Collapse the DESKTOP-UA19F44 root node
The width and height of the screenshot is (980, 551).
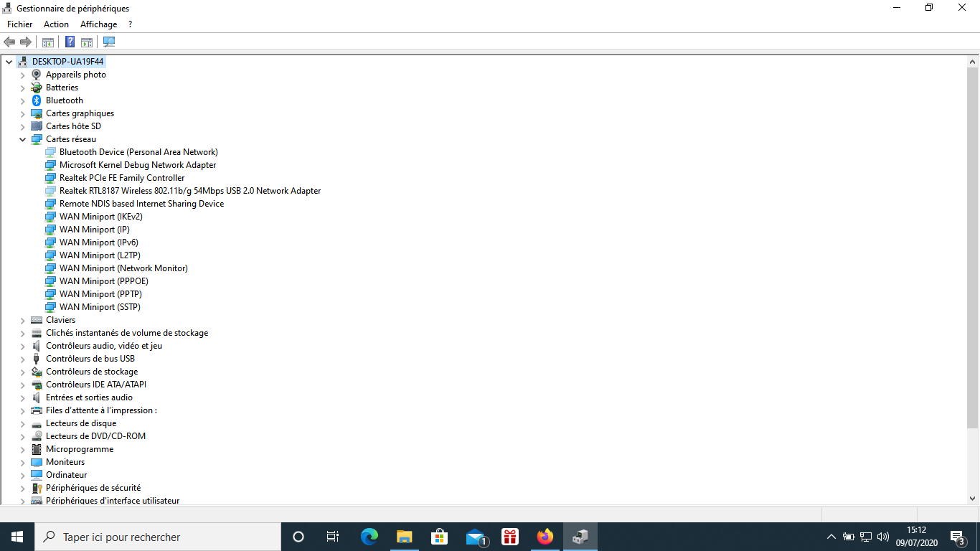pyautogui.click(x=9, y=62)
